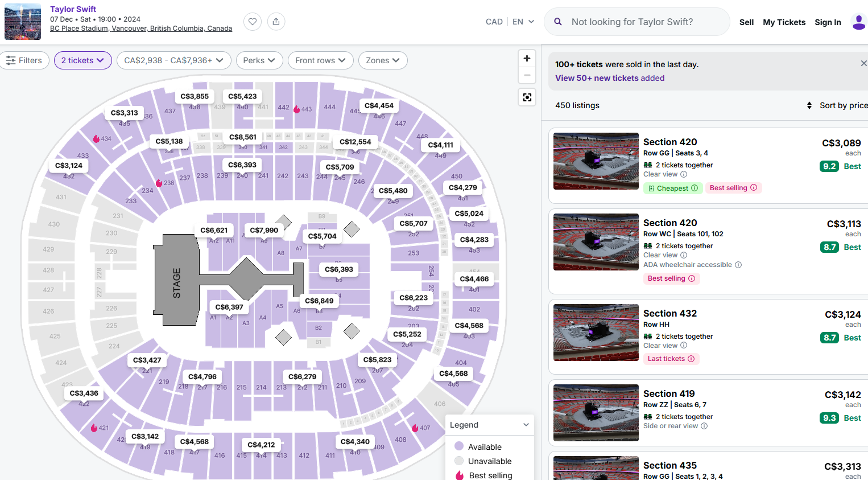Open the Filters panel

click(x=24, y=60)
